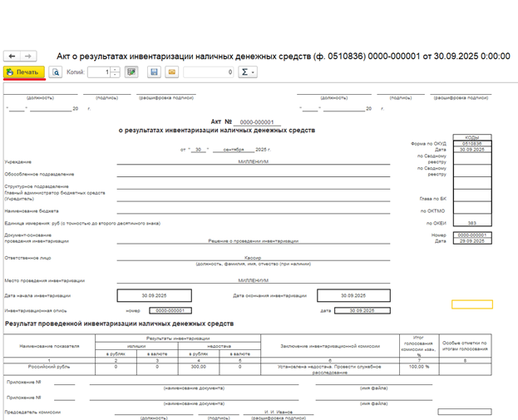
Task: Toggle the edit mode pencil icon
Action: [131, 72]
